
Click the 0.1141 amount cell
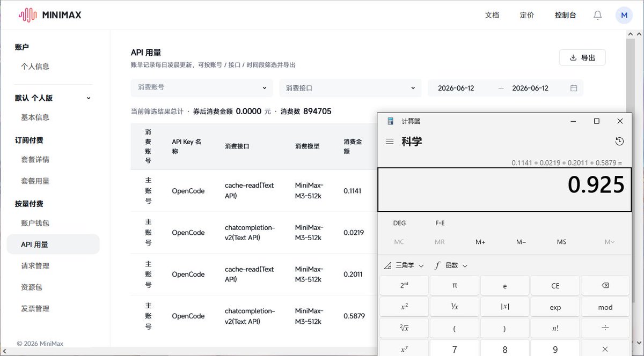pyautogui.click(x=353, y=191)
